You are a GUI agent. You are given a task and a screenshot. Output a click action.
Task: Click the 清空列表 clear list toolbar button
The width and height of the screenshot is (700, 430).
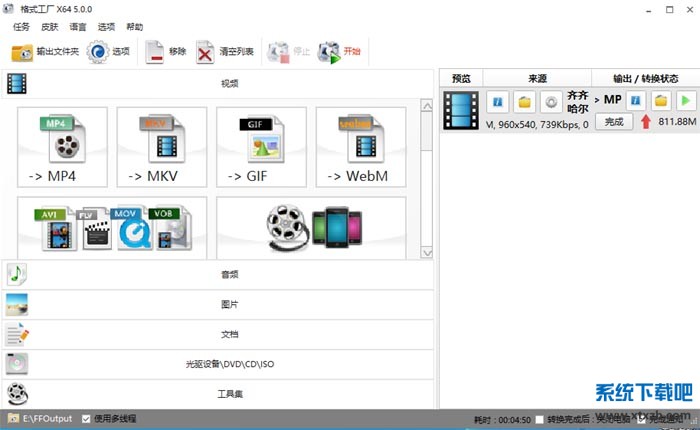point(225,52)
